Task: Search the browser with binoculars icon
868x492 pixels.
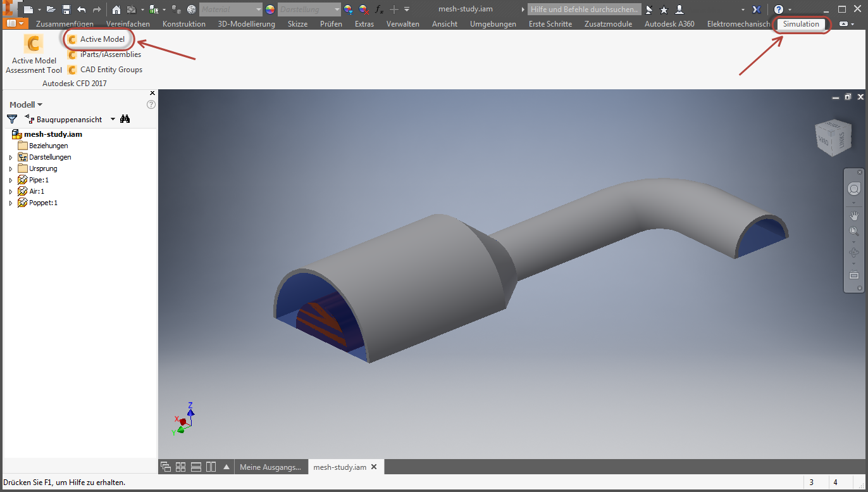Action: [x=125, y=119]
